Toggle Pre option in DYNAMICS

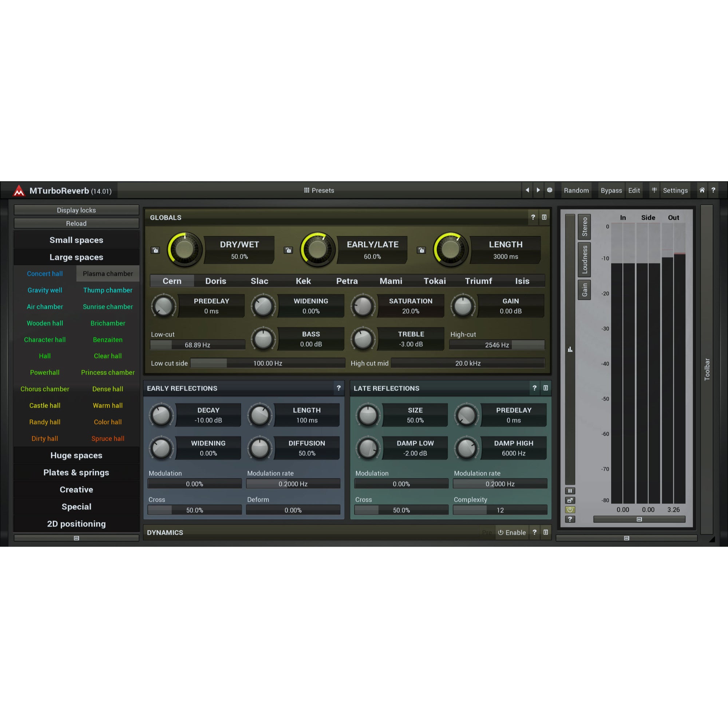487,533
